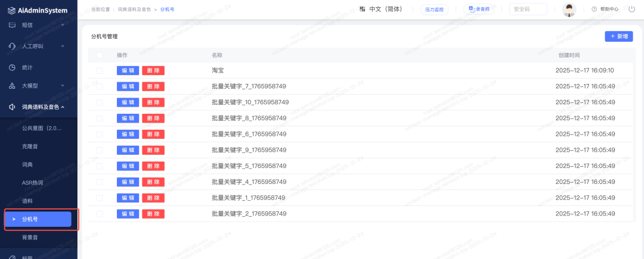The height and width of the screenshot is (259, 644).
Task: Click the 大模型 sidebar icon
Action: click(12, 86)
